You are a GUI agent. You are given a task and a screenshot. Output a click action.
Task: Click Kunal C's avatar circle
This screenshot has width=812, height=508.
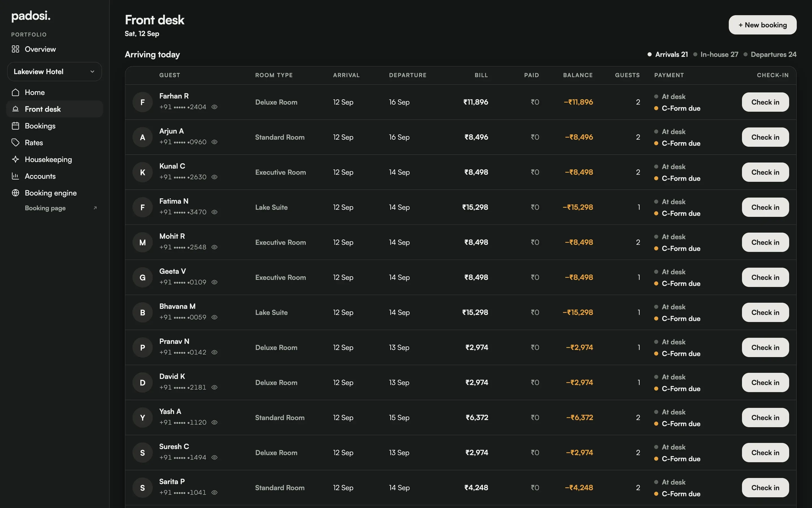pyautogui.click(x=143, y=172)
